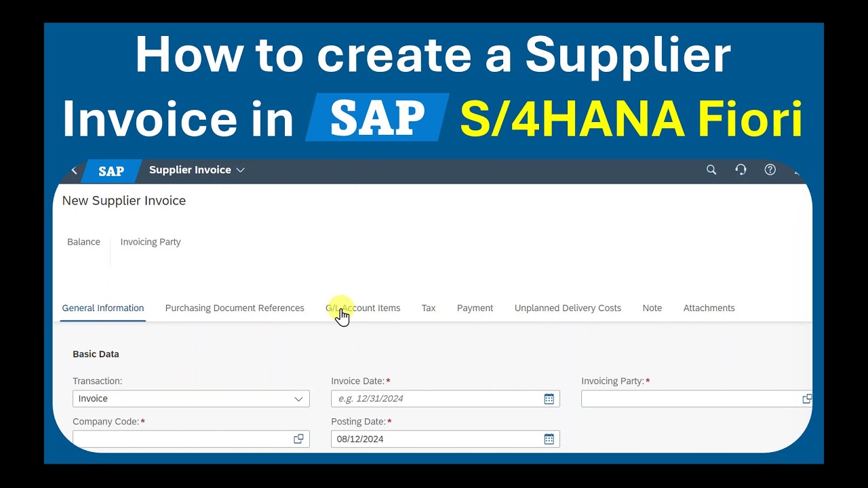
Task: Click the Basic Data section heading
Action: 96,354
